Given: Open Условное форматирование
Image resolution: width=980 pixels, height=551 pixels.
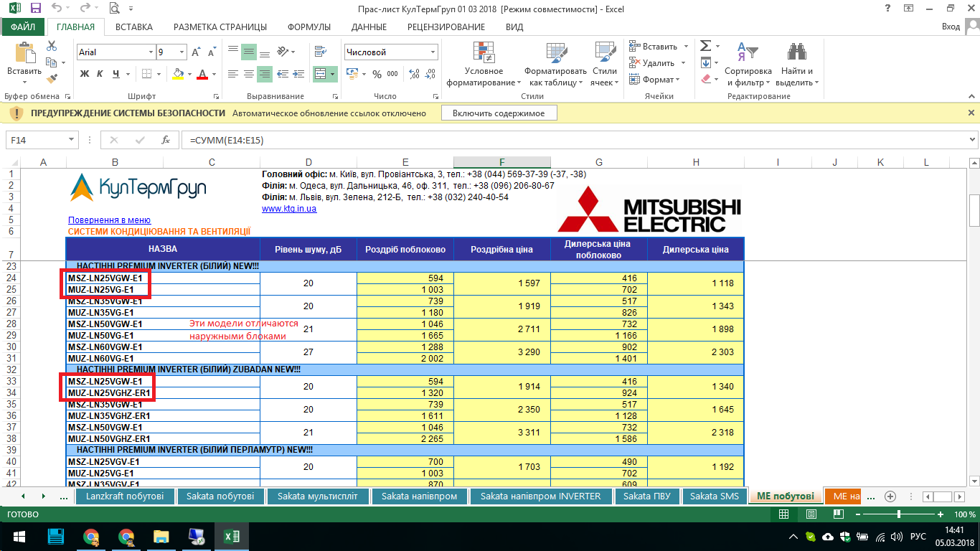Looking at the screenshot, I should pyautogui.click(x=484, y=64).
